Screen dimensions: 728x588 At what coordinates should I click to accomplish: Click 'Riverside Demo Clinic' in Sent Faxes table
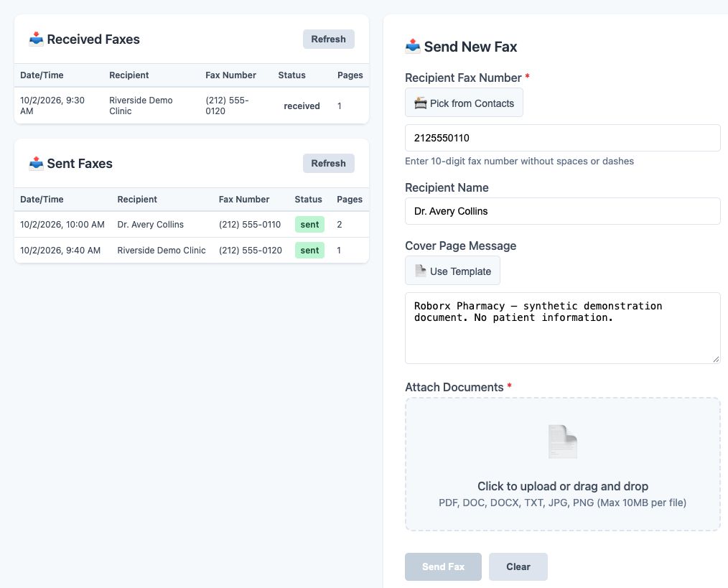162,251
